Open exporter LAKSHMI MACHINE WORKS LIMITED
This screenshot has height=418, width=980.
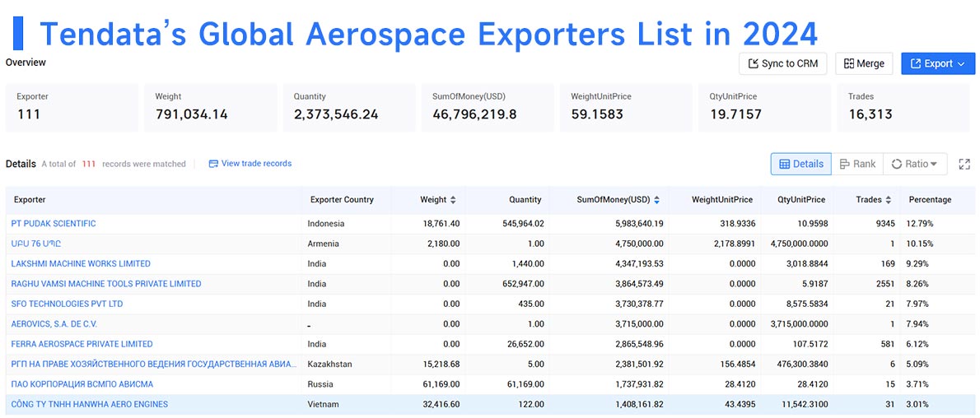(81, 263)
